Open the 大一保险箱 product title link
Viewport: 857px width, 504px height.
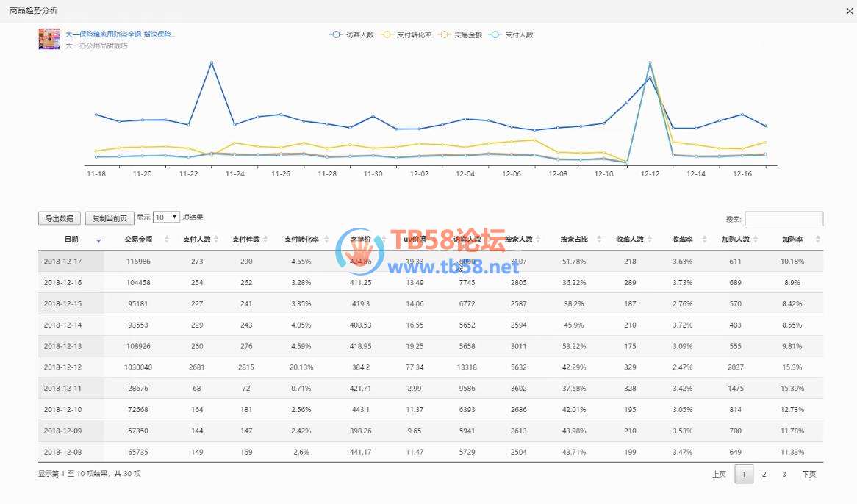coord(119,34)
